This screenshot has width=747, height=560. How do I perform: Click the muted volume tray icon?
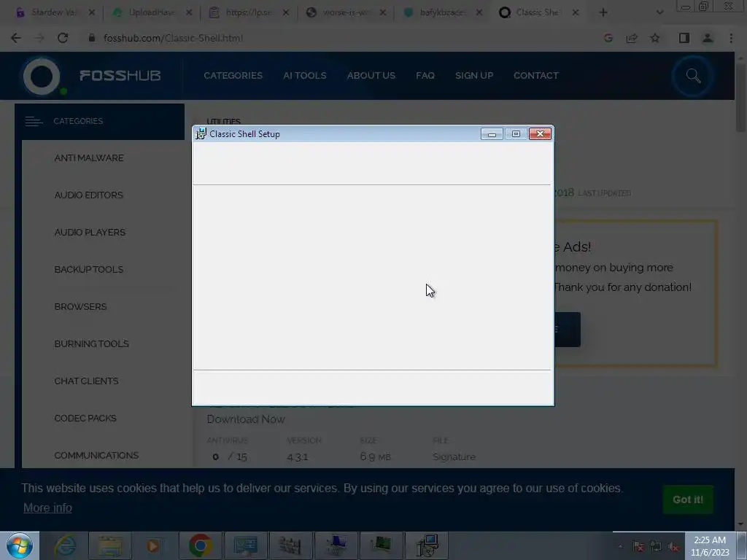point(673,547)
